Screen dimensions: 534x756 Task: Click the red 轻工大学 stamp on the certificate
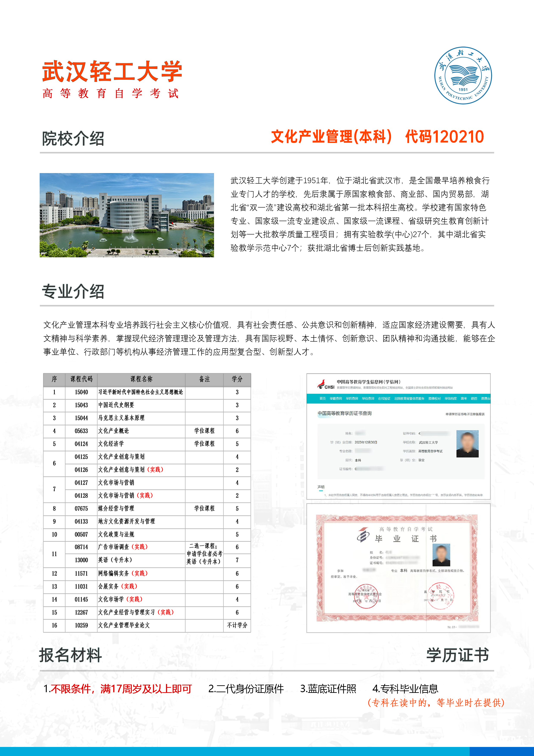click(x=441, y=596)
